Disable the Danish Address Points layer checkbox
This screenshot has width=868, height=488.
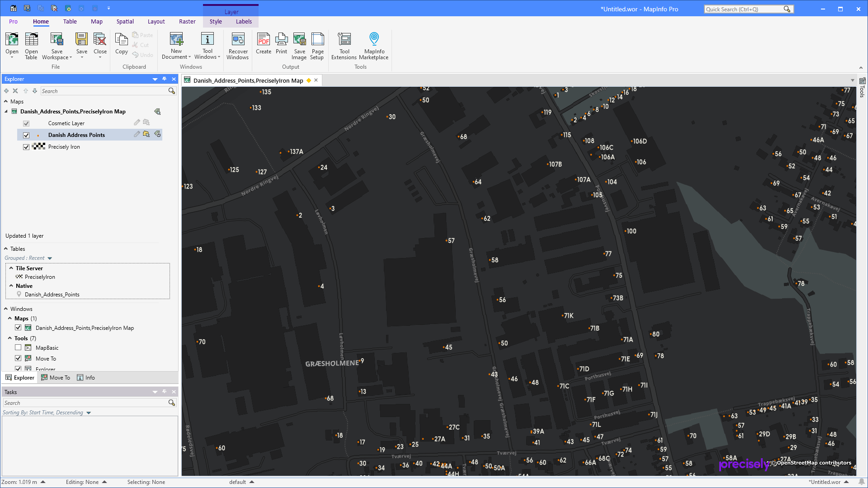pyautogui.click(x=26, y=135)
